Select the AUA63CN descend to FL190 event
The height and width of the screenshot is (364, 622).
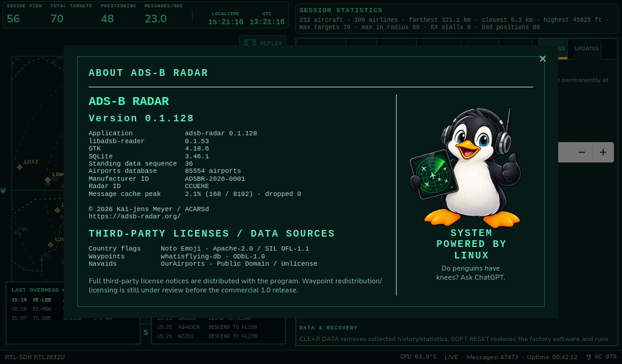(x=207, y=328)
